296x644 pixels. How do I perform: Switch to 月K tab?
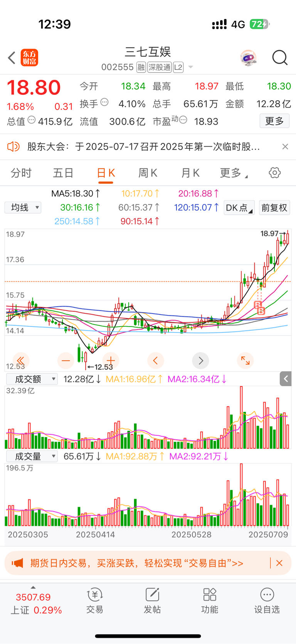point(190,173)
